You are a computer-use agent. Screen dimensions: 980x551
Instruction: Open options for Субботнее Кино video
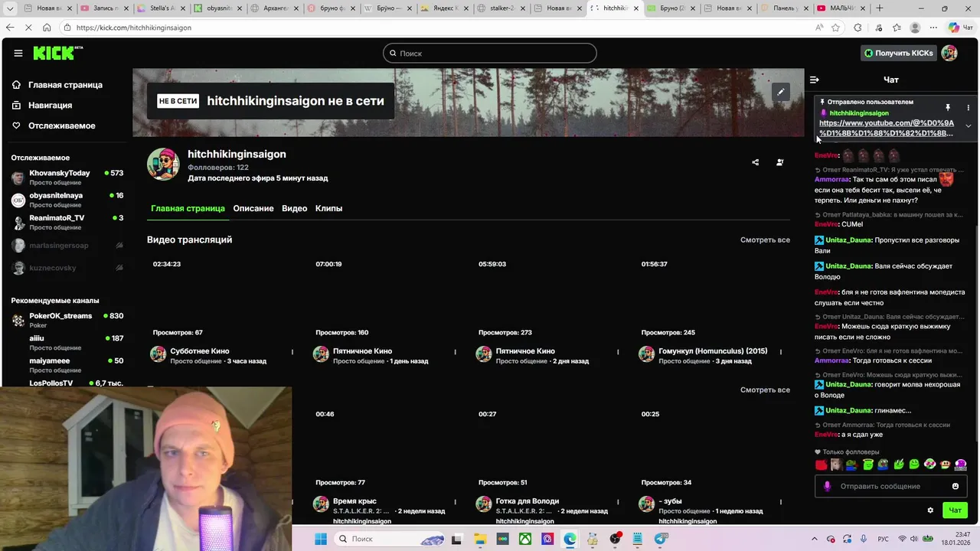tap(292, 352)
